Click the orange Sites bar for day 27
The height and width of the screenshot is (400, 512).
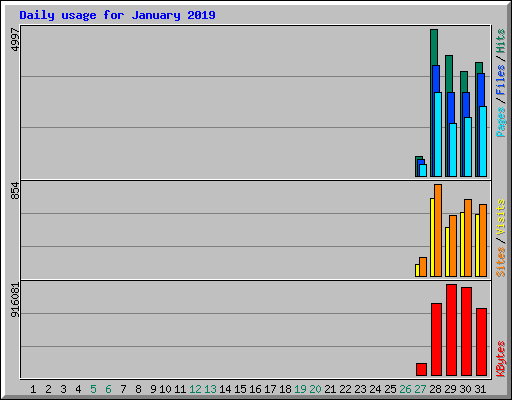(423, 267)
